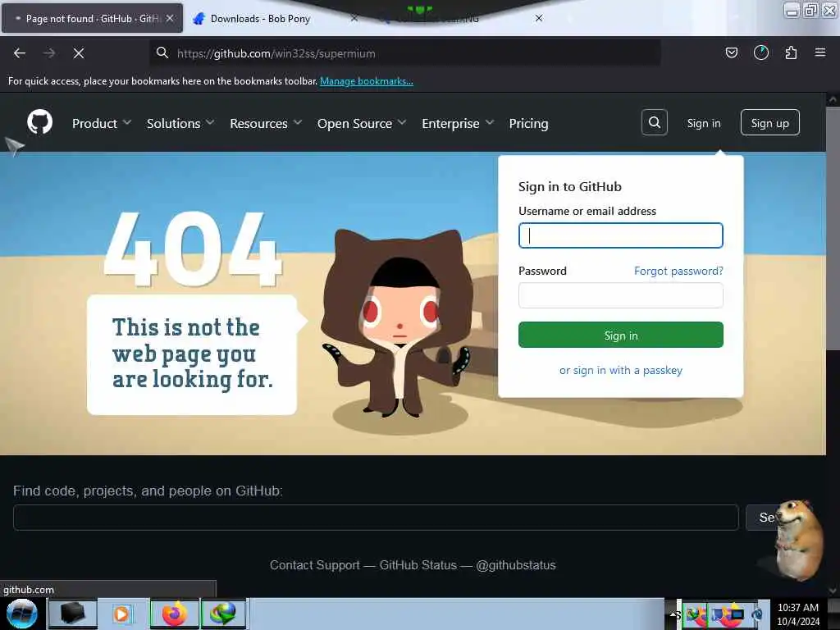Close the Downloads - Bob Pony tab
The height and width of the screenshot is (630, 840).
click(354, 18)
